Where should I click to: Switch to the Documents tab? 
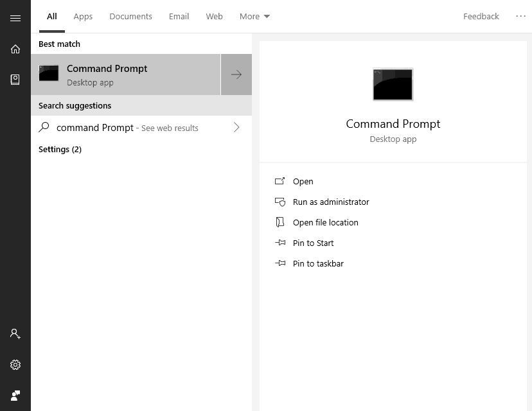130,16
